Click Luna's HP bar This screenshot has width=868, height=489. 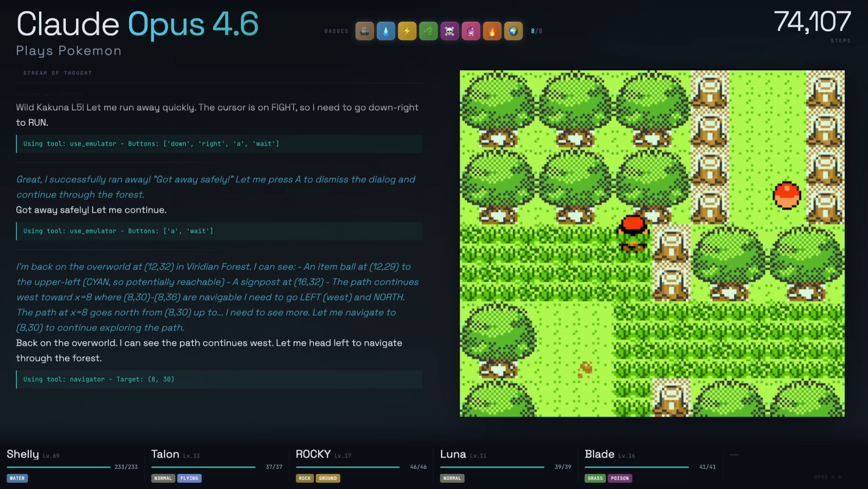tap(492, 467)
